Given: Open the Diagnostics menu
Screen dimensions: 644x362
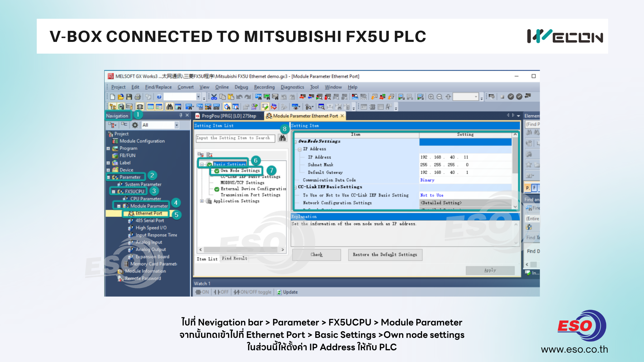Looking at the screenshot, I should tap(292, 87).
